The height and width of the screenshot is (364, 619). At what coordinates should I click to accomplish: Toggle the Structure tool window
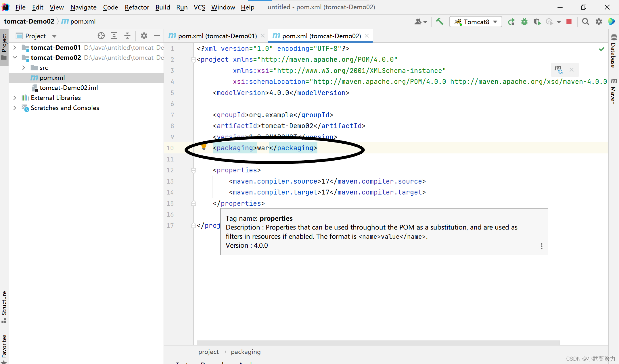(x=4, y=306)
